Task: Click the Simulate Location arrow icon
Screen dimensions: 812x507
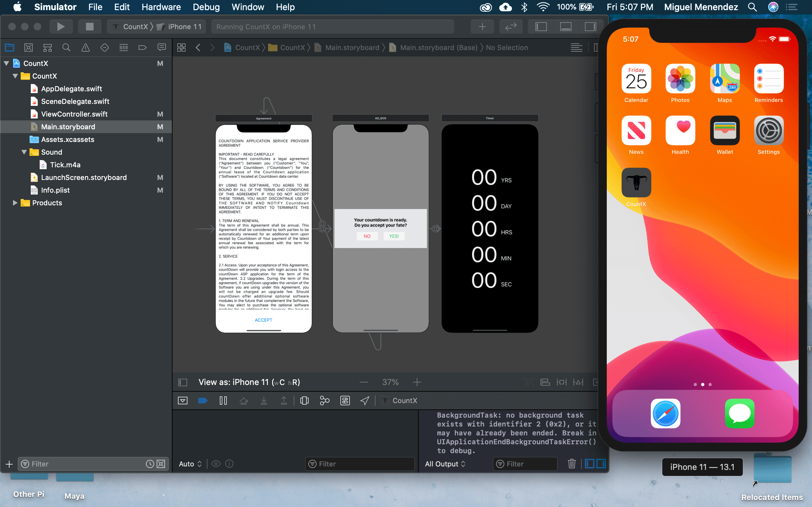Action: click(365, 400)
